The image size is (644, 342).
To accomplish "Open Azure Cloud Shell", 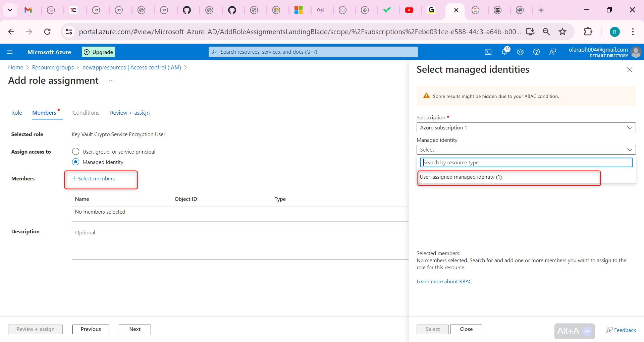I will (x=488, y=52).
